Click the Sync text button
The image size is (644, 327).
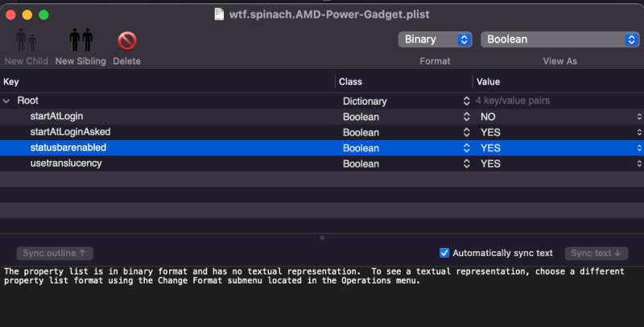pyautogui.click(x=596, y=253)
